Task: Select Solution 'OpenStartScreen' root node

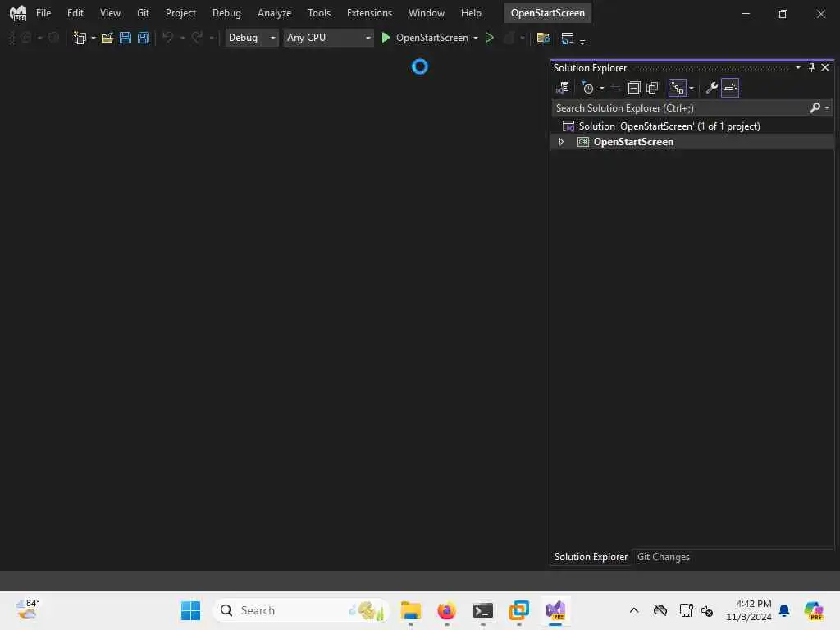Action: click(x=669, y=126)
